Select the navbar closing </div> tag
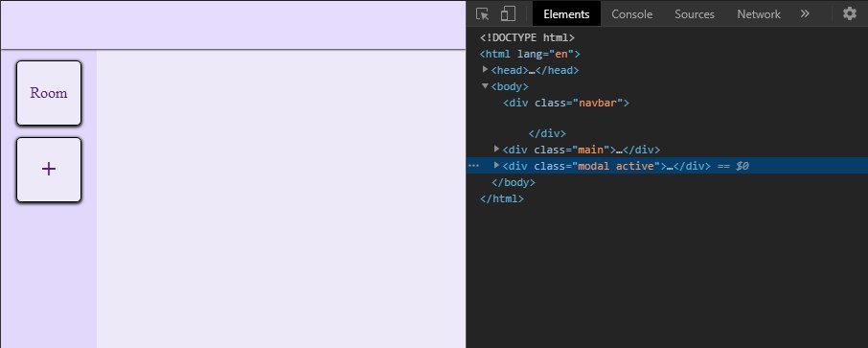Image resolution: width=868 pixels, height=348 pixels. [547, 133]
